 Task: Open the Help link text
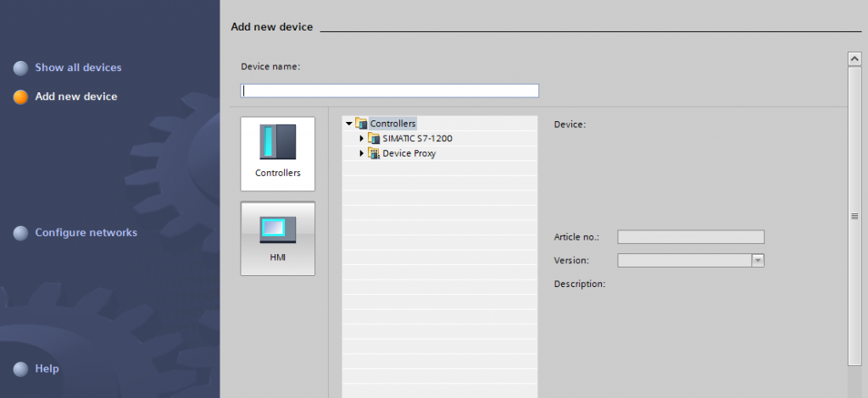[47, 369]
